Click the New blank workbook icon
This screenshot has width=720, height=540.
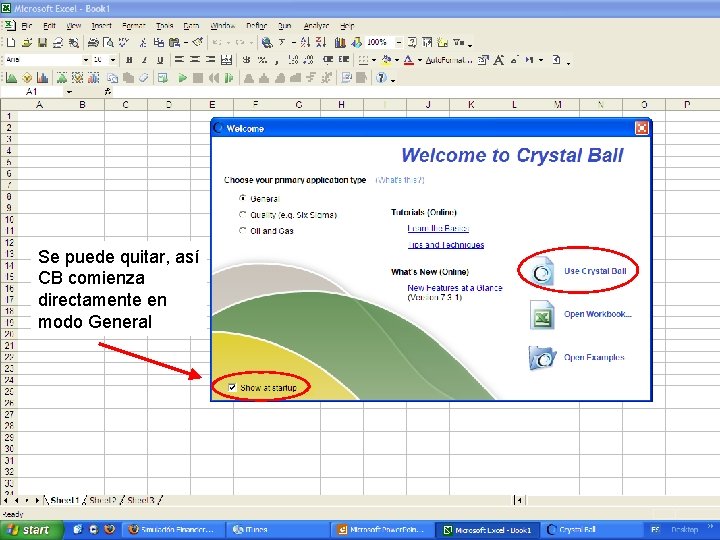click(11, 43)
